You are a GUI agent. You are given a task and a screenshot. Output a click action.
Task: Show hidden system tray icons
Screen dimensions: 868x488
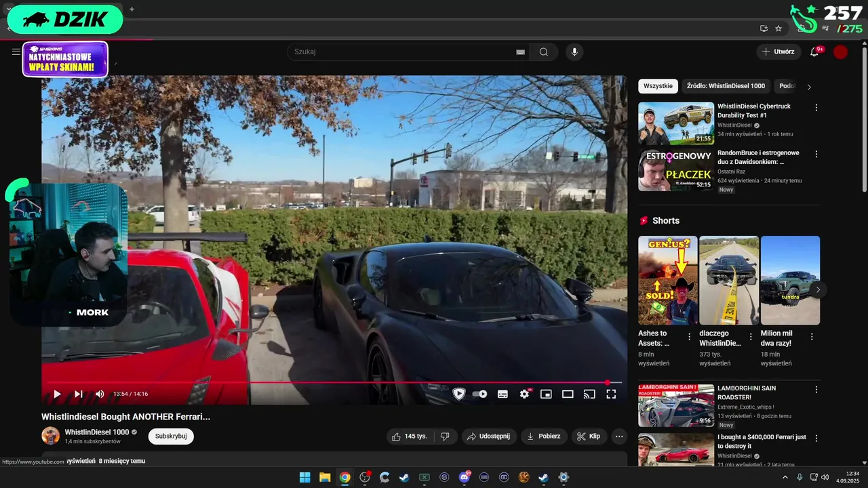pyautogui.click(x=785, y=477)
